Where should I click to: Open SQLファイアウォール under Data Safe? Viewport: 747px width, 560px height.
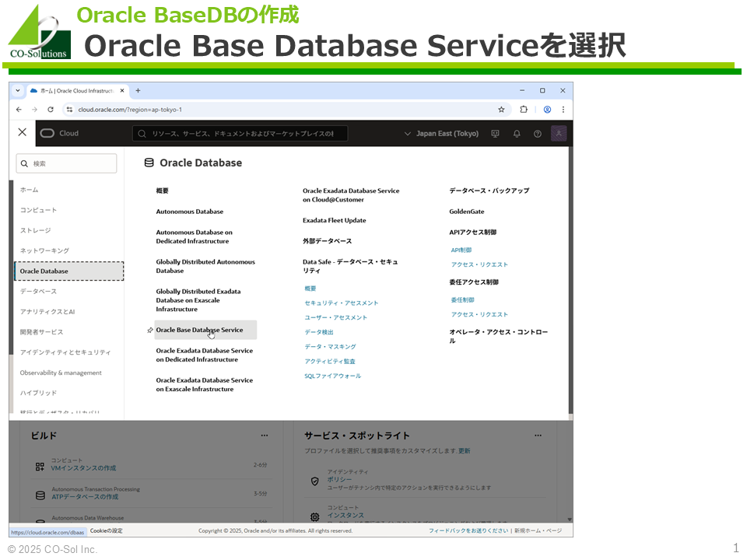tap(332, 376)
